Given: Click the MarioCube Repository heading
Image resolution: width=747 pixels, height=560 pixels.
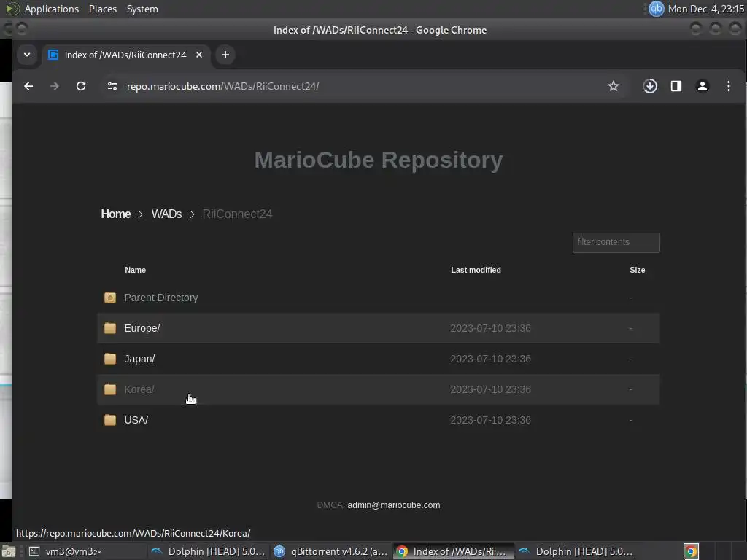Looking at the screenshot, I should 379,160.
